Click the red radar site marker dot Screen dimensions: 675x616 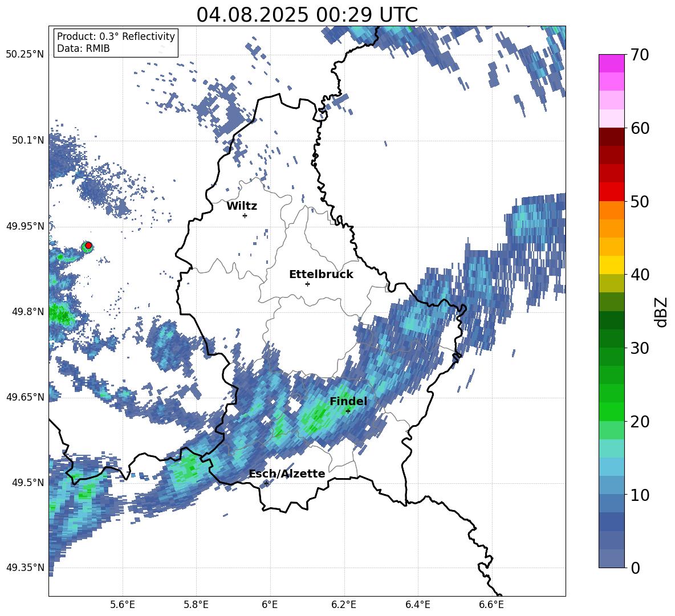(x=88, y=246)
